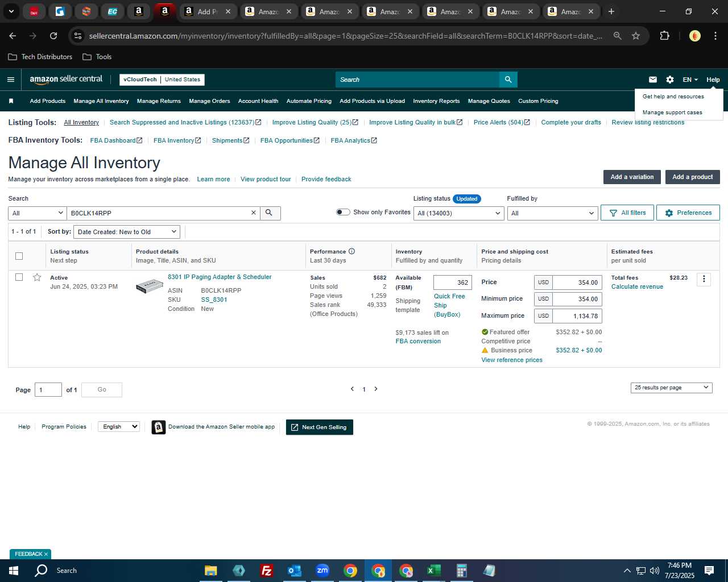Screen dimensions: 728x582
Task: Open the browser tab search dropdown
Action: point(11,11)
